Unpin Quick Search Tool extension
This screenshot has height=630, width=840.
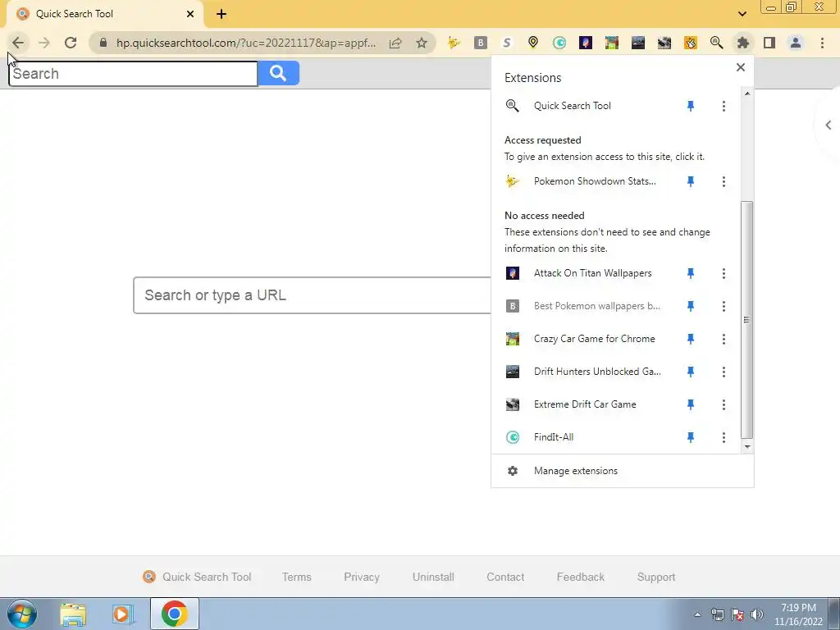pyautogui.click(x=691, y=106)
